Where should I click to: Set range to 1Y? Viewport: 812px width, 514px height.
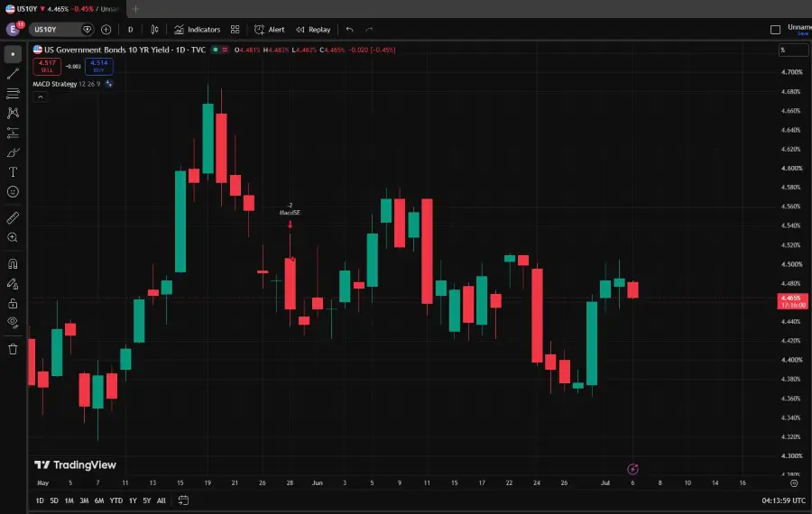pyautogui.click(x=133, y=500)
